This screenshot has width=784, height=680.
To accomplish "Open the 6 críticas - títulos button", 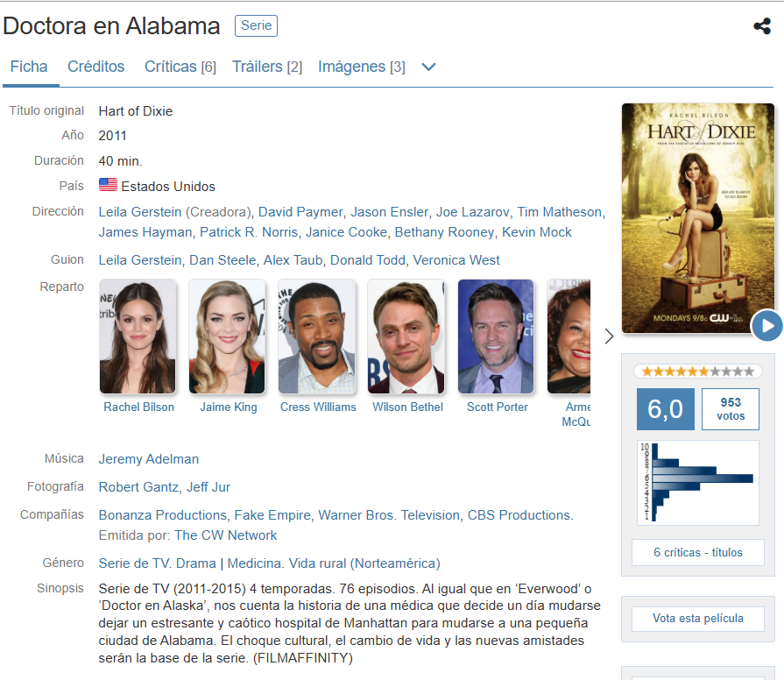I will click(697, 552).
